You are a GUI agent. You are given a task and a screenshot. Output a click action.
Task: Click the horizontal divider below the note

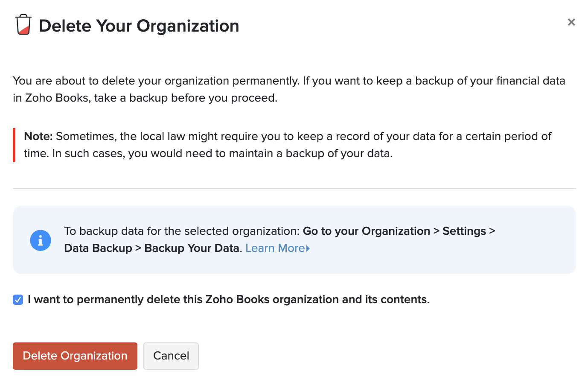click(294, 188)
